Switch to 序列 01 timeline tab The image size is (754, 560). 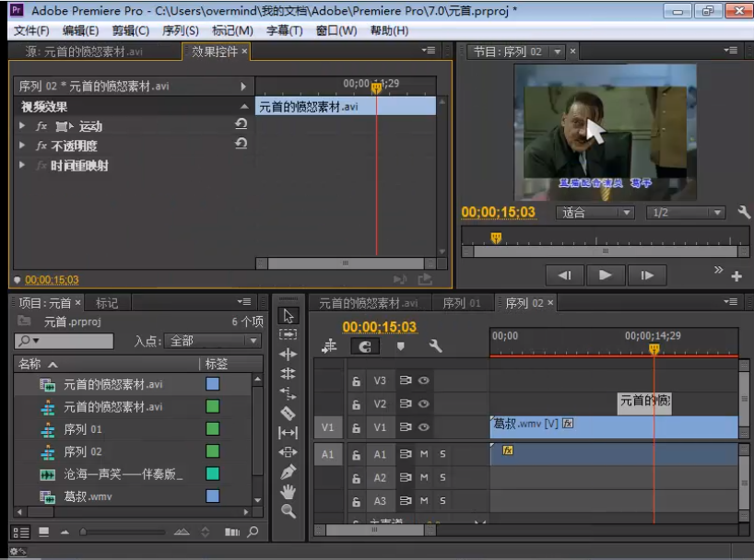coord(461,303)
